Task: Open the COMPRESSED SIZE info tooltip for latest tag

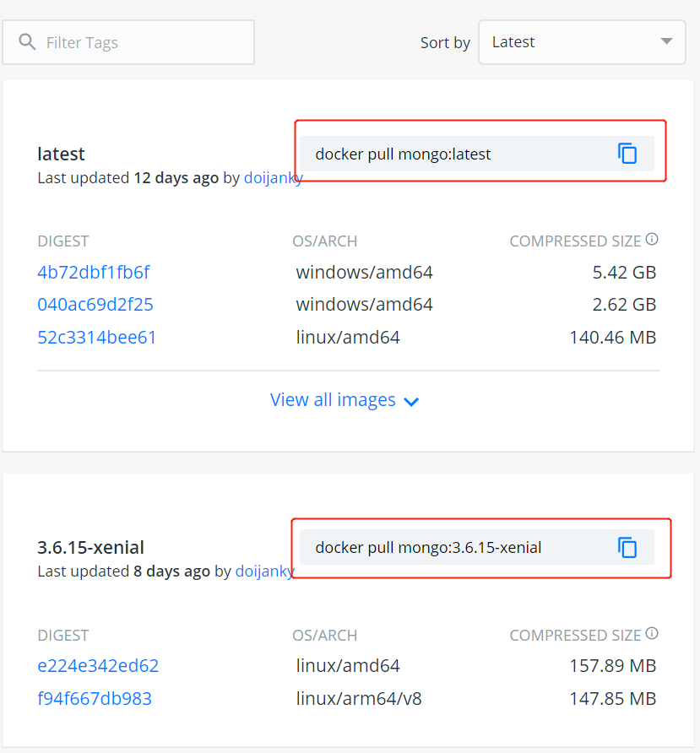Action: click(x=651, y=239)
